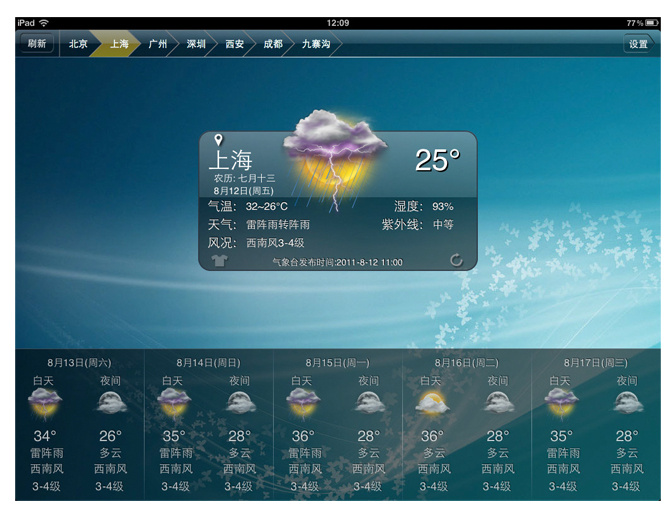
Task: Click the 8月17日(周三) forecast header
Action: [x=596, y=363]
